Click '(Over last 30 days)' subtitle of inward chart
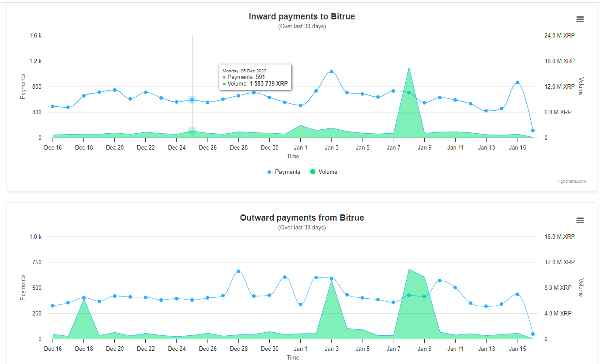The width and height of the screenshot is (600, 364). 302,26
